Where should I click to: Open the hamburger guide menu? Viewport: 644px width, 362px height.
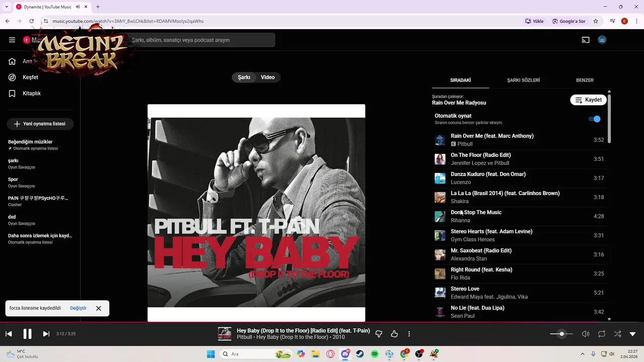[x=12, y=40]
